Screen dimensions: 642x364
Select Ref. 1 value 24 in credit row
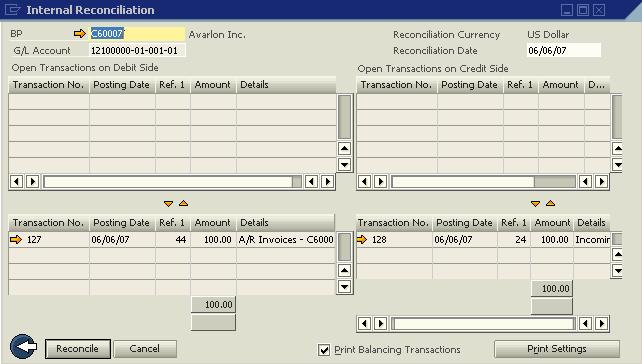[514, 240]
